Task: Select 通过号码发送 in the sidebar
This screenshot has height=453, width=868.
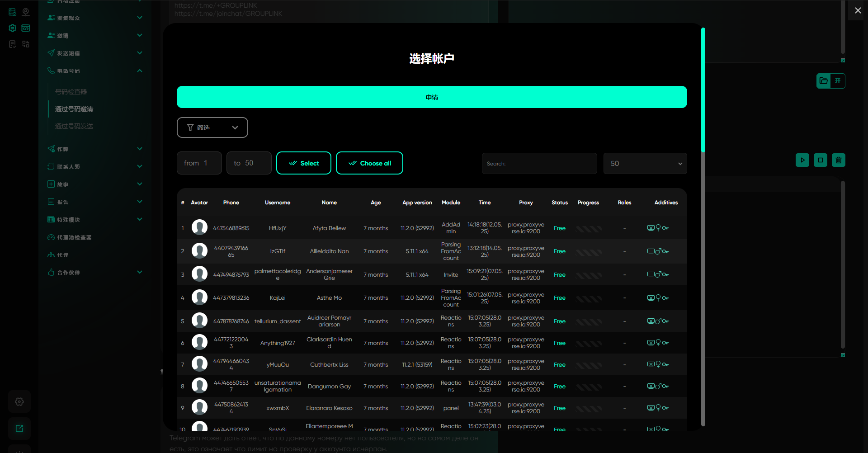Action: tap(74, 126)
